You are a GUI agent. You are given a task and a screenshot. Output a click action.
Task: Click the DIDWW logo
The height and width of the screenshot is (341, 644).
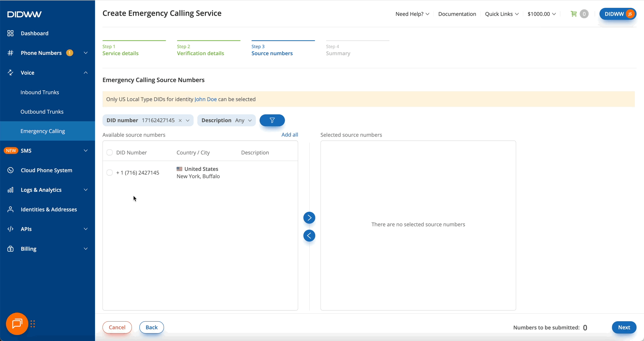pos(25,15)
